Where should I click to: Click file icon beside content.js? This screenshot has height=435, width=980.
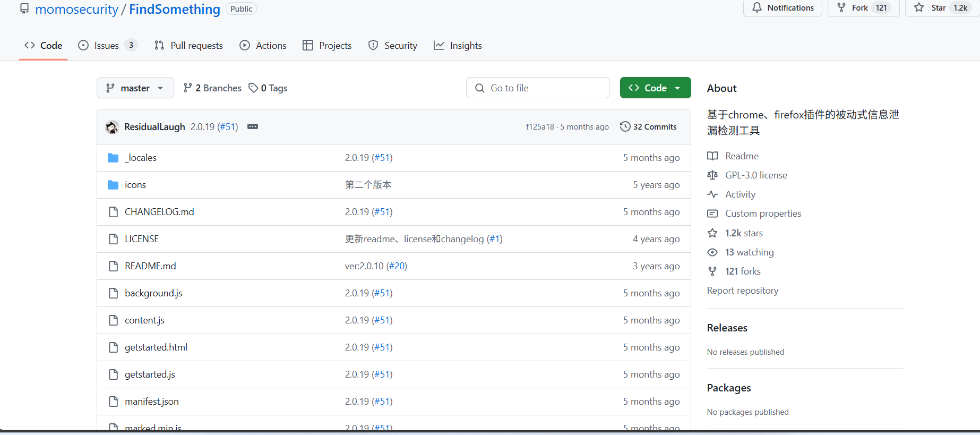click(x=113, y=320)
